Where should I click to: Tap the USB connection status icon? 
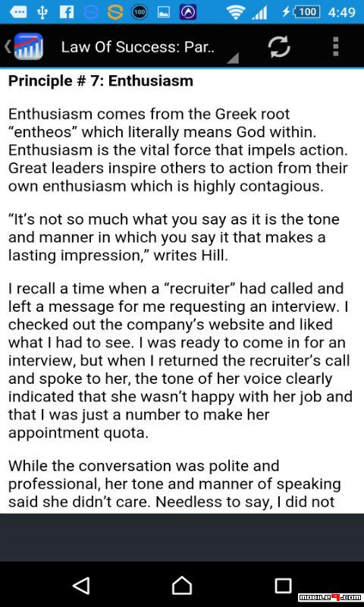click(42, 13)
